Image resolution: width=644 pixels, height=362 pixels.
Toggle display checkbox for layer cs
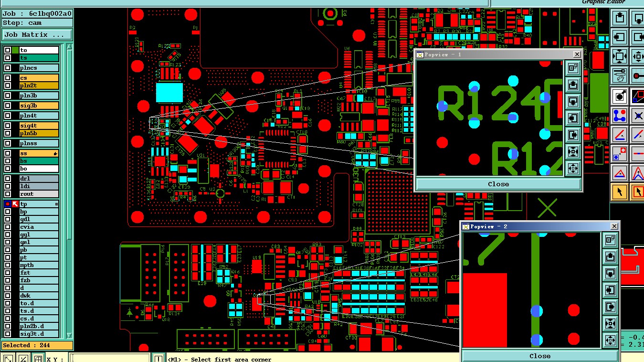(x=8, y=78)
